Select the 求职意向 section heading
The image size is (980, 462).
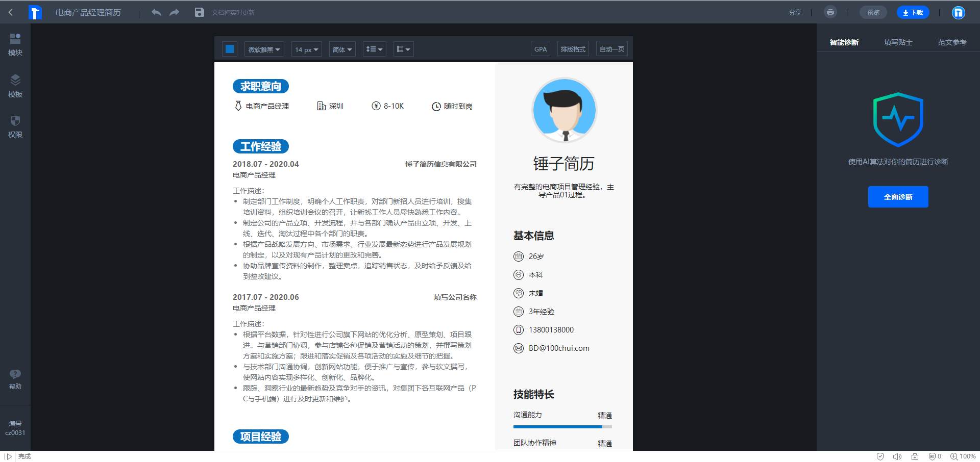click(x=261, y=86)
